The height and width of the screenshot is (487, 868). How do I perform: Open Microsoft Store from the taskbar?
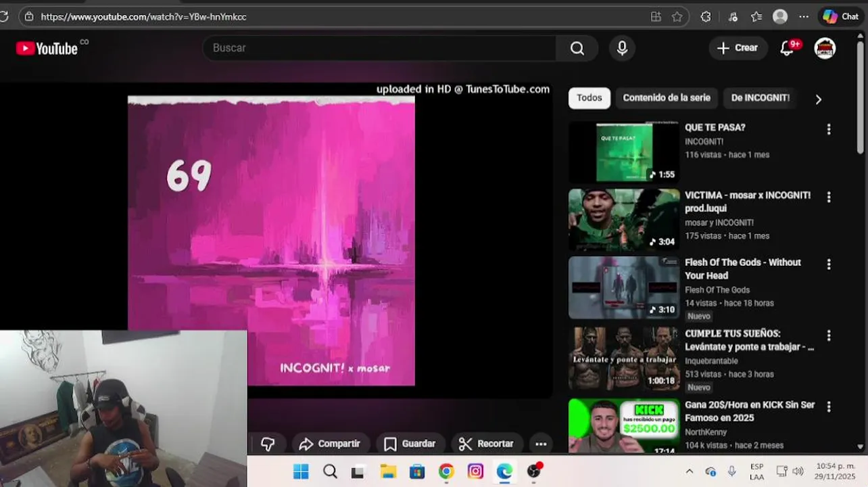pyautogui.click(x=417, y=471)
